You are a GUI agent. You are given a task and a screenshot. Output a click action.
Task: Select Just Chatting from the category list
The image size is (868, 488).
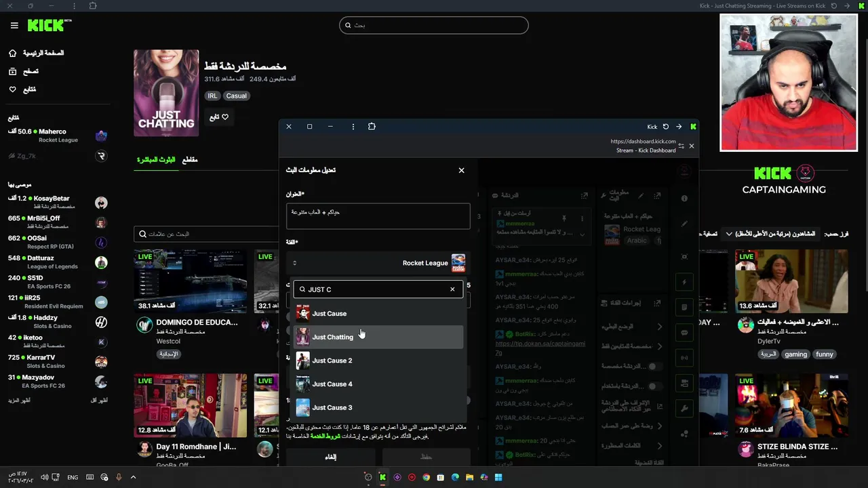(x=378, y=337)
